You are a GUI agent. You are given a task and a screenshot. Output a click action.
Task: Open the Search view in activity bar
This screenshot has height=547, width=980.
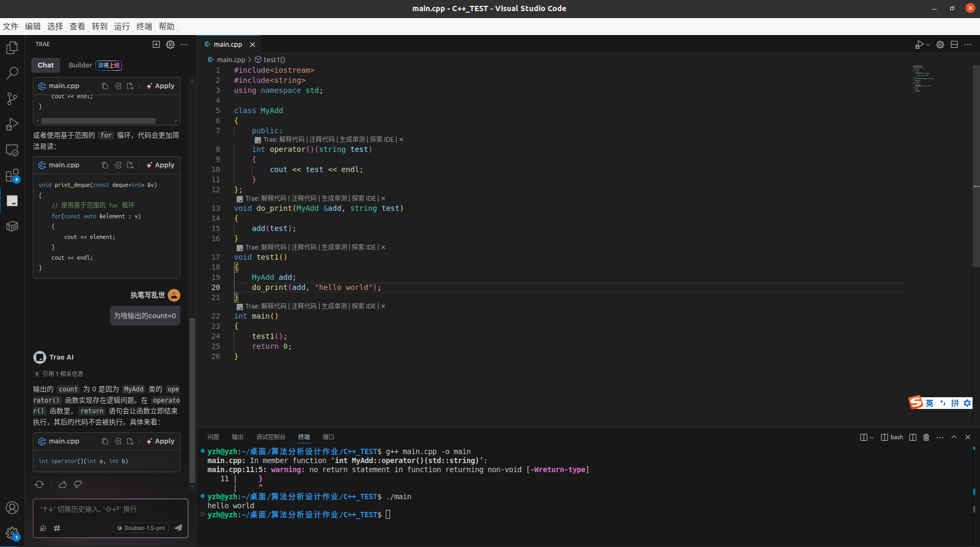click(12, 73)
